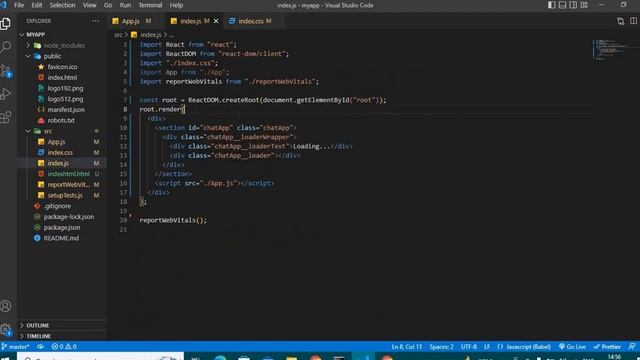Image resolution: width=640 pixels, height=360 pixels.
Task: Click Explorer more actions ellipsis
Action: [95, 21]
